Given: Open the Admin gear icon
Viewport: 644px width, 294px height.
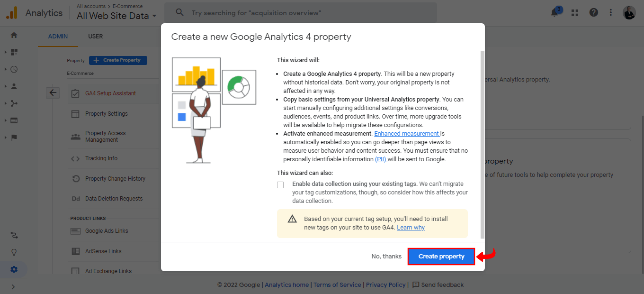Looking at the screenshot, I should (14, 269).
